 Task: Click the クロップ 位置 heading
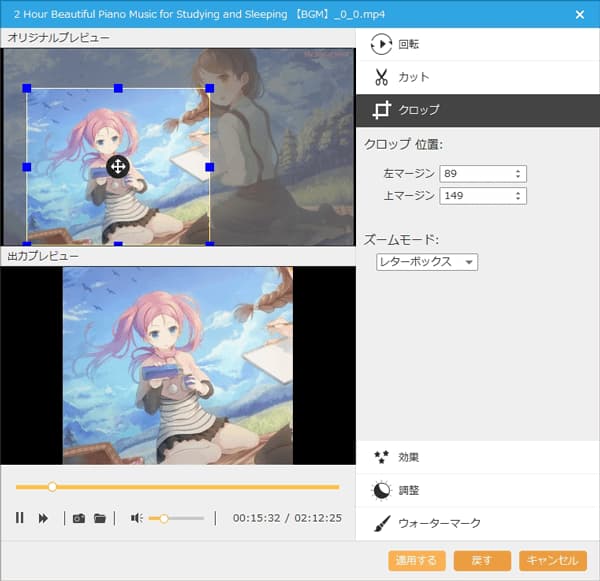(x=403, y=145)
